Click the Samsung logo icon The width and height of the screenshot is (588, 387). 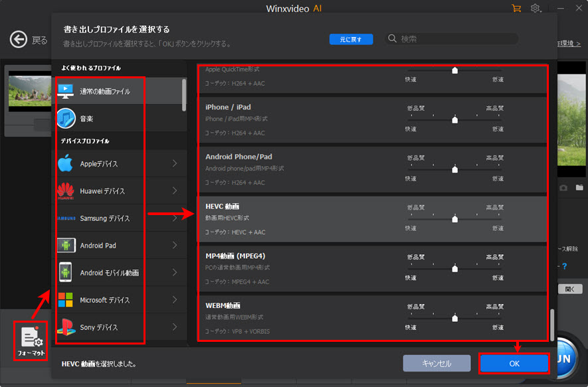click(66, 218)
